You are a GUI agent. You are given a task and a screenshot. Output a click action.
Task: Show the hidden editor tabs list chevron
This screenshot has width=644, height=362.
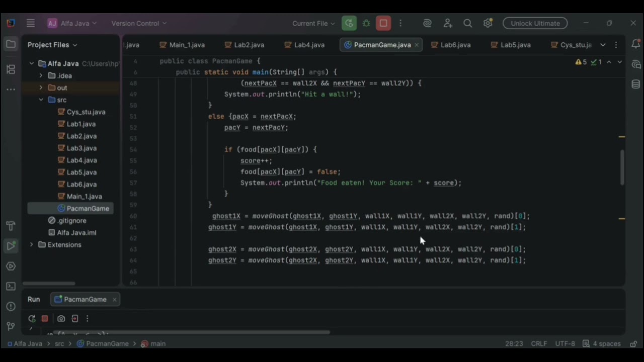coord(603,45)
